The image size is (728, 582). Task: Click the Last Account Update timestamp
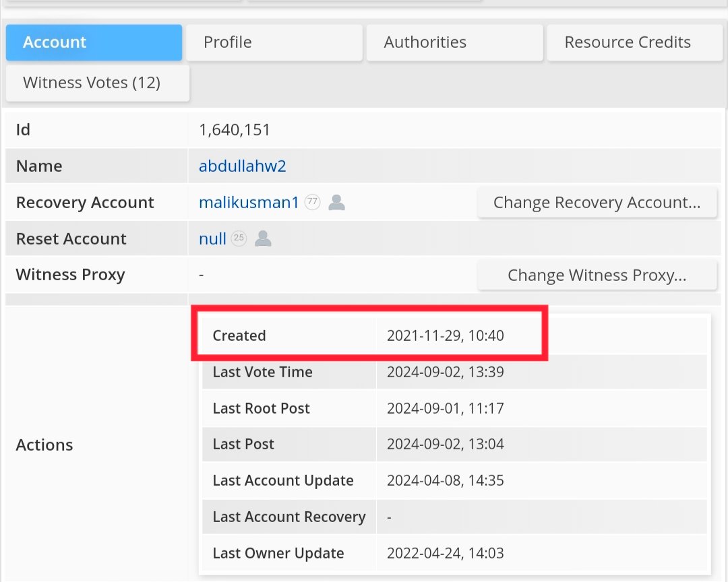(445, 481)
